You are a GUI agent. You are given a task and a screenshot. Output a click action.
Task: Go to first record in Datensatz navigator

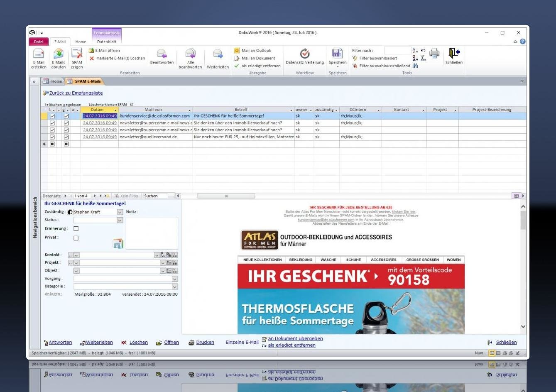[65, 196]
